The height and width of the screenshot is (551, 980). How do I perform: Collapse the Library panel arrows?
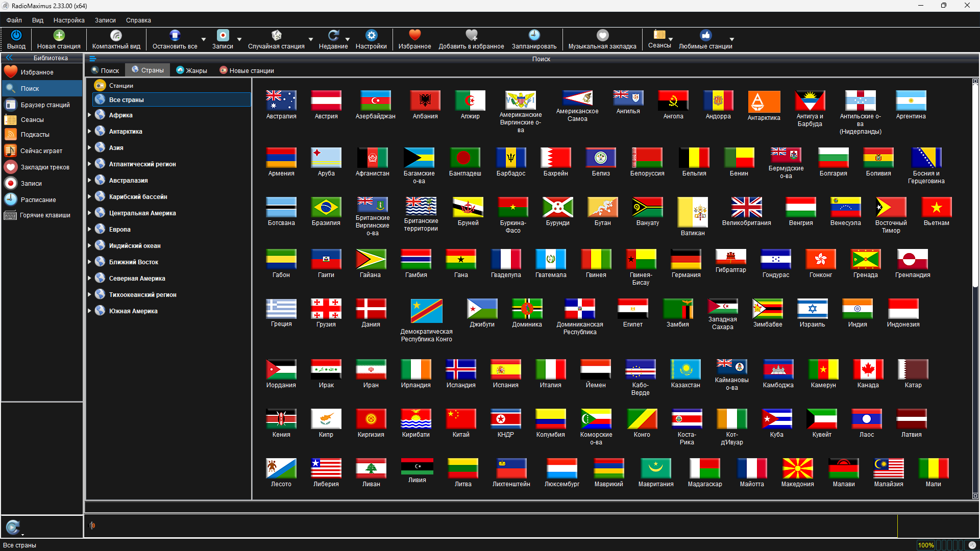coord(9,58)
